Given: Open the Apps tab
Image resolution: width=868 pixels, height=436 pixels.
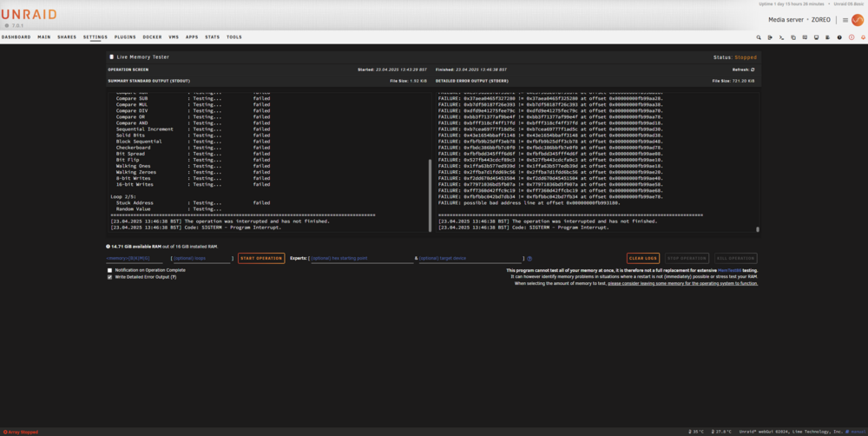Looking at the screenshot, I should [192, 37].
